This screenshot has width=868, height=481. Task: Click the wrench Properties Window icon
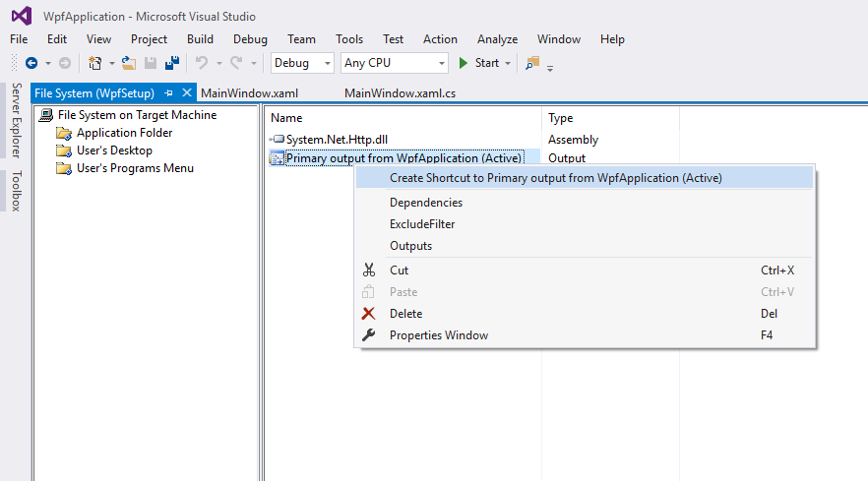(369, 335)
